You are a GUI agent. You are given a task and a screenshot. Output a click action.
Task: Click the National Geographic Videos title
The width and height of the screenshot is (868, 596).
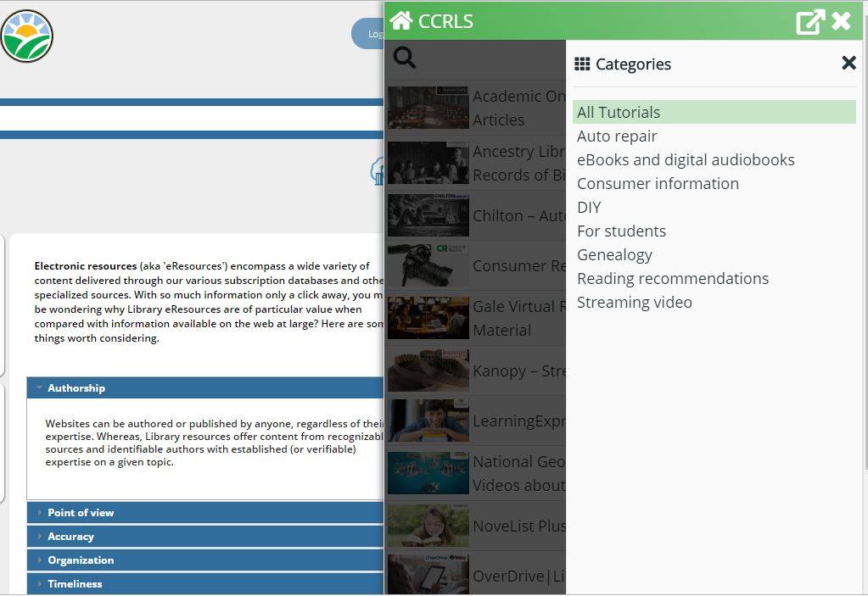coord(518,473)
